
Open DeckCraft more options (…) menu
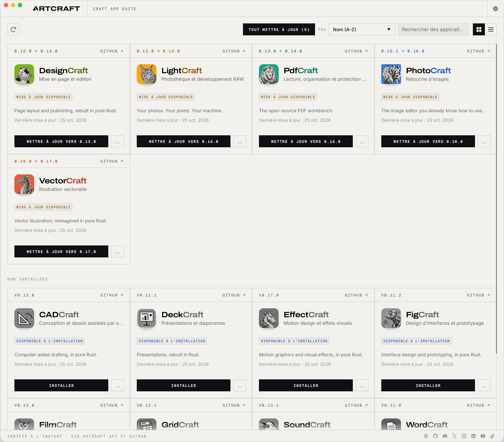(240, 385)
